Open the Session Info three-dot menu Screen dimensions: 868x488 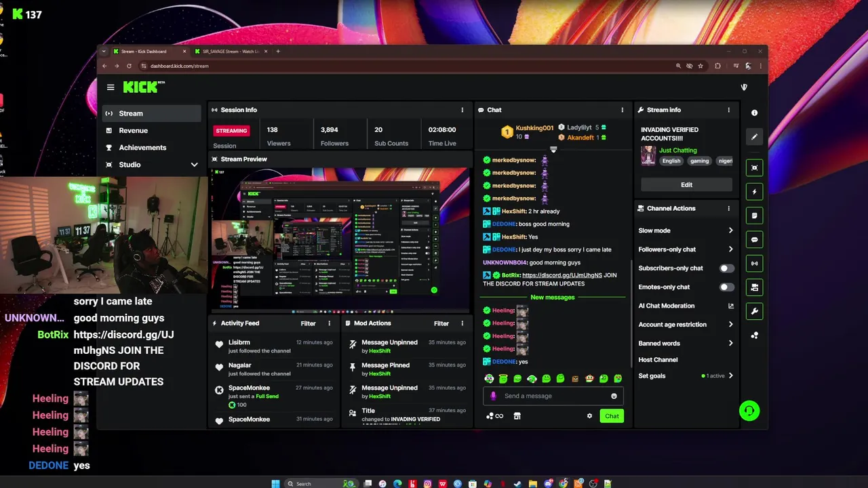pos(462,110)
